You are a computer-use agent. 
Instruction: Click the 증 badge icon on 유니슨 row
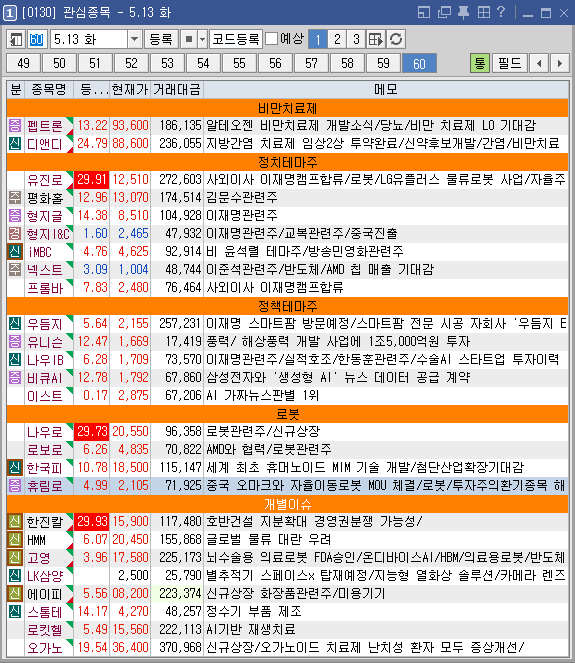(x=15, y=341)
